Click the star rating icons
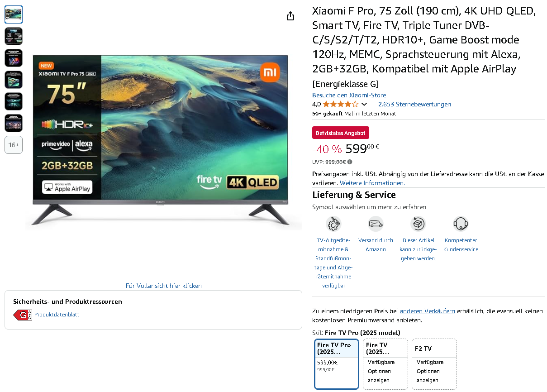The width and height of the screenshot is (547, 392). pos(340,104)
